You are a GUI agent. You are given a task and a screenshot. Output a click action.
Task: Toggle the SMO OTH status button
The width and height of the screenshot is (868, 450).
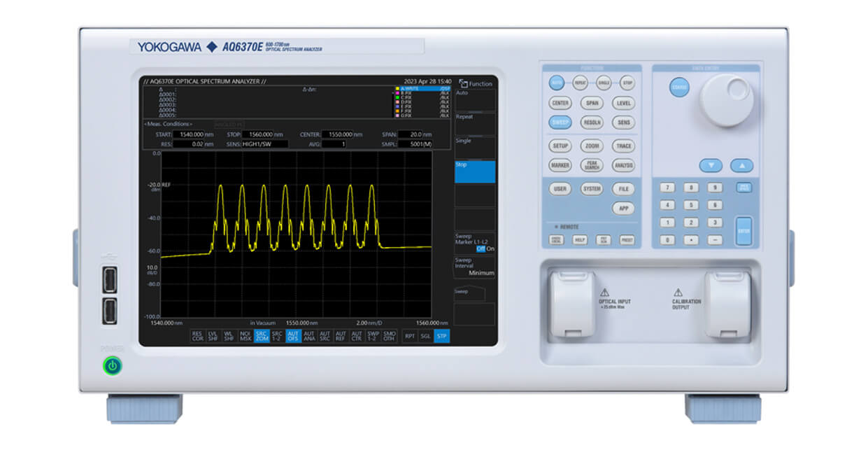[389, 336]
